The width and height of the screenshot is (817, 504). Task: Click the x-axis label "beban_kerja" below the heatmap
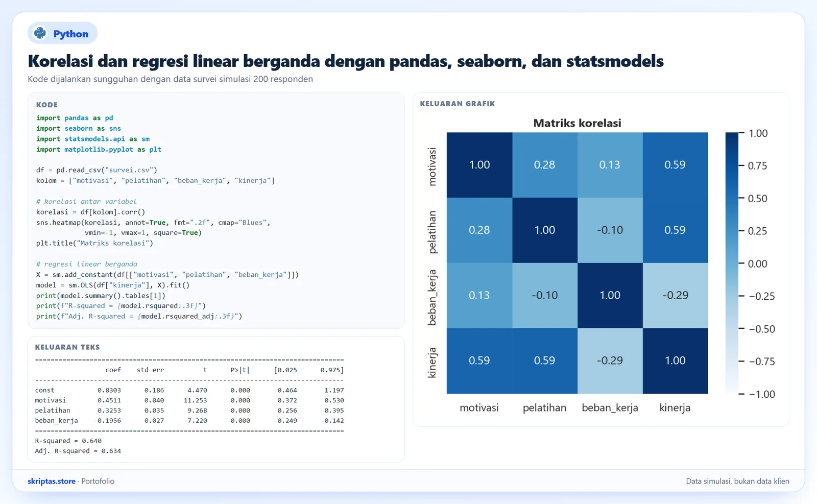pyautogui.click(x=610, y=408)
